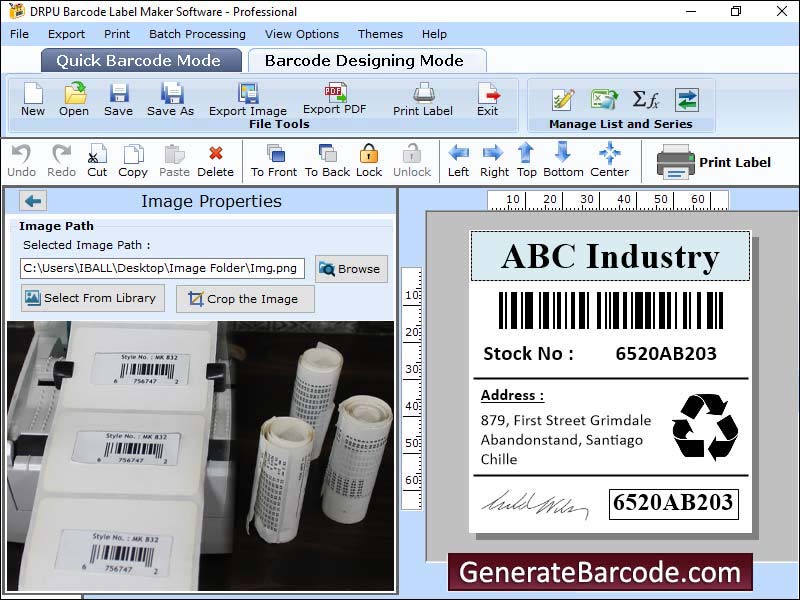This screenshot has height=600, width=800.
Task: Click the Excel list import icon
Action: 604,99
